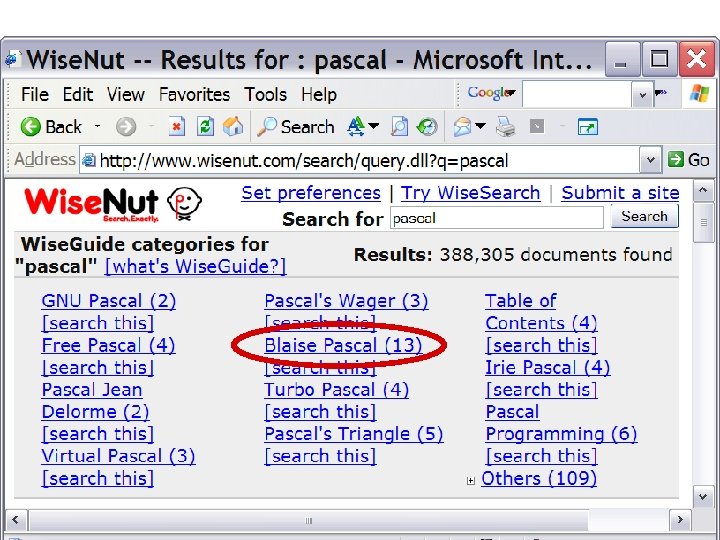Open the GNU Pascal (2) category
Screen dimensions: 720x540
tap(108, 301)
